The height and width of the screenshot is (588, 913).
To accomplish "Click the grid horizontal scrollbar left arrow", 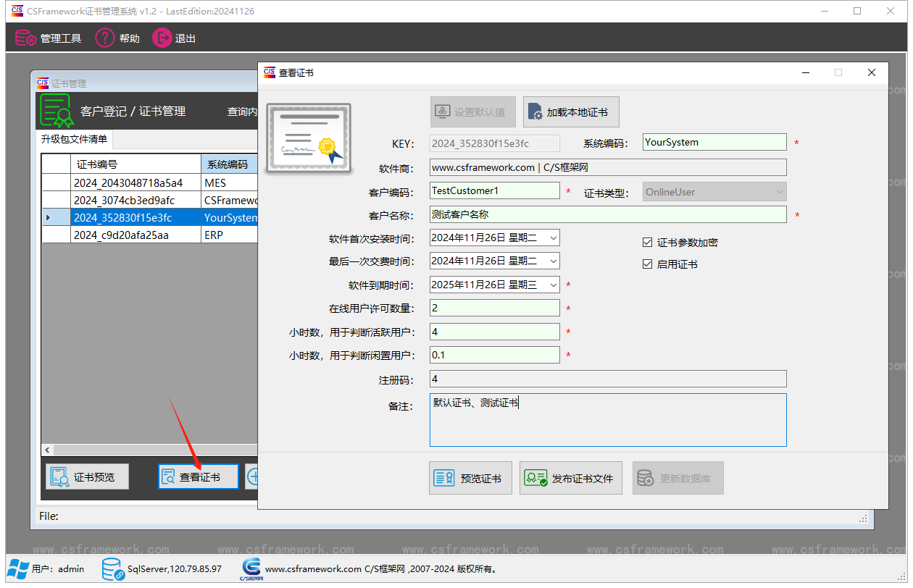I will pyautogui.click(x=49, y=450).
